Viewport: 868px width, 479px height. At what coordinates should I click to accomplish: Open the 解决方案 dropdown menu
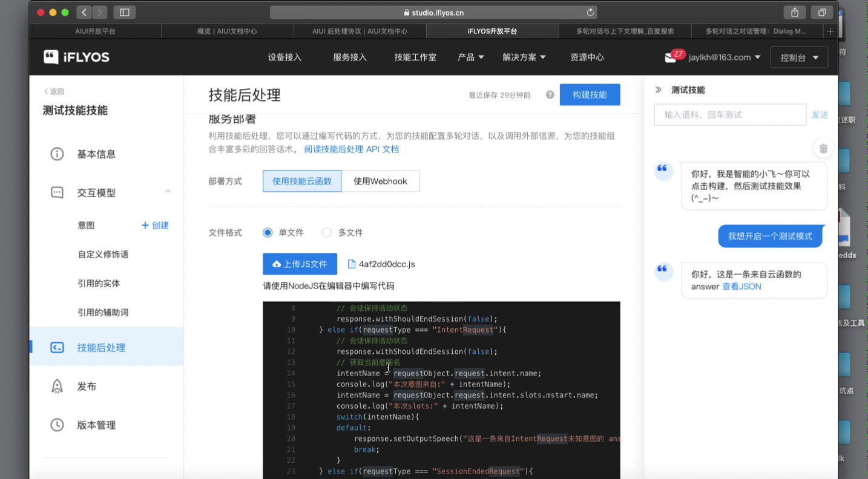(524, 57)
